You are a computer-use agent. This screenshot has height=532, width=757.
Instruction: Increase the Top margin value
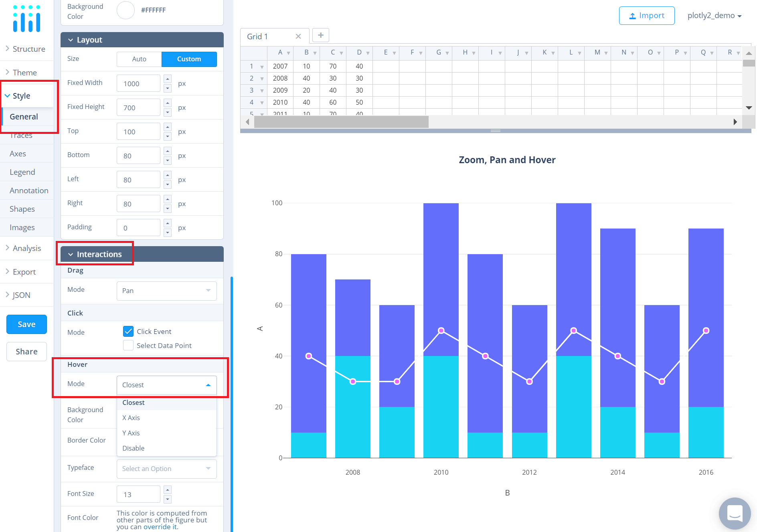pyautogui.click(x=168, y=127)
